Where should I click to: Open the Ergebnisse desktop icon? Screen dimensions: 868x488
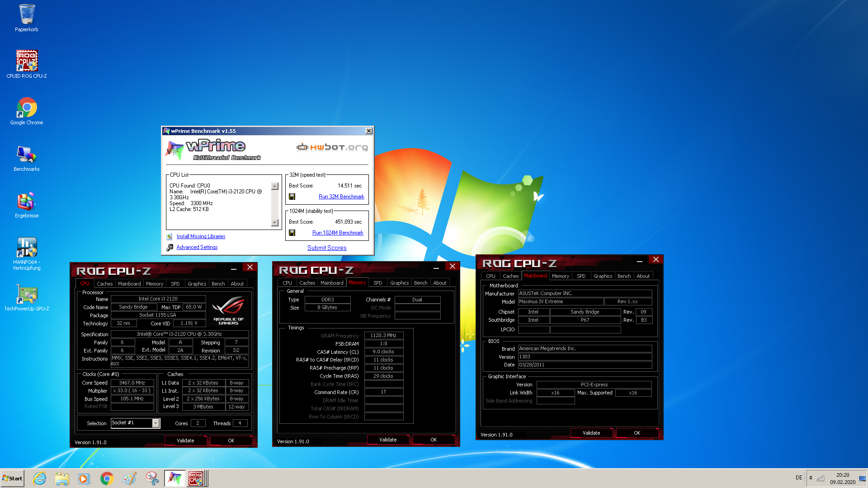pyautogui.click(x=27, y=205)
